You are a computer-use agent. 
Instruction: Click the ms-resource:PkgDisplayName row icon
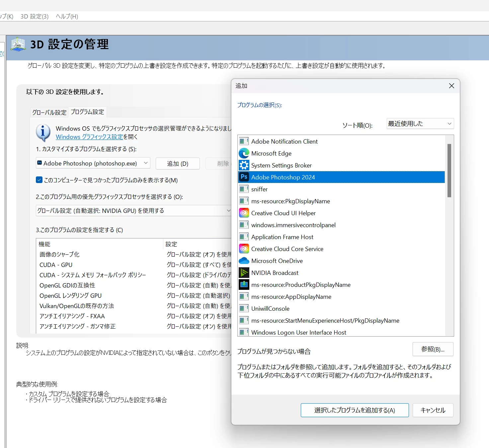[x=244, y=201]
